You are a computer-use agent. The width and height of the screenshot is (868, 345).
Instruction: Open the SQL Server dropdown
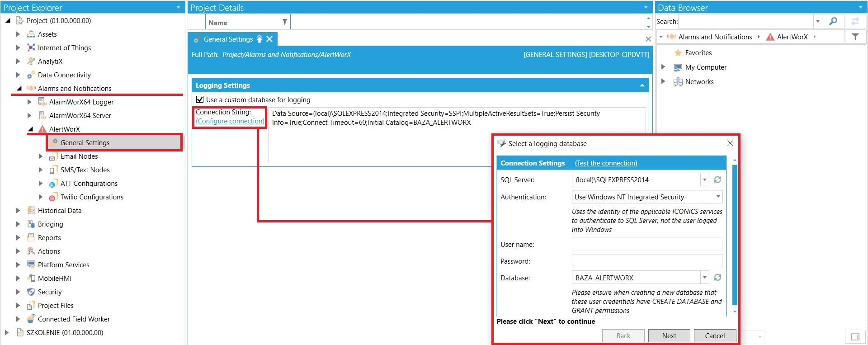(x=704, y=180)
